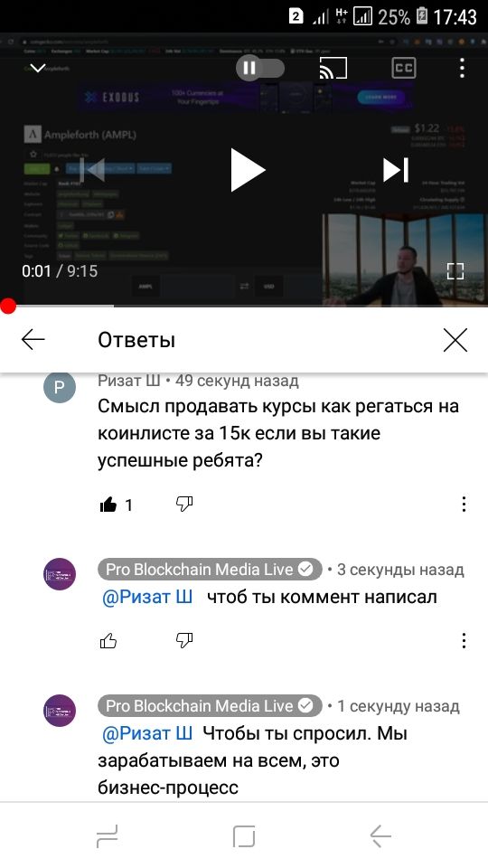Click the red progress bar scrubber
Image resolution: width=488 pixels, height=868 pixels.
click(x=8, y=306)
